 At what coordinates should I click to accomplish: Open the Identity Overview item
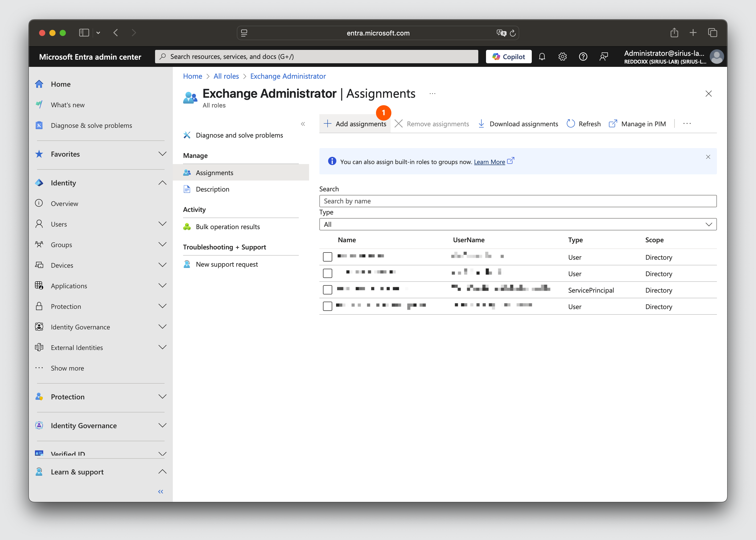[x=65, y=203]
